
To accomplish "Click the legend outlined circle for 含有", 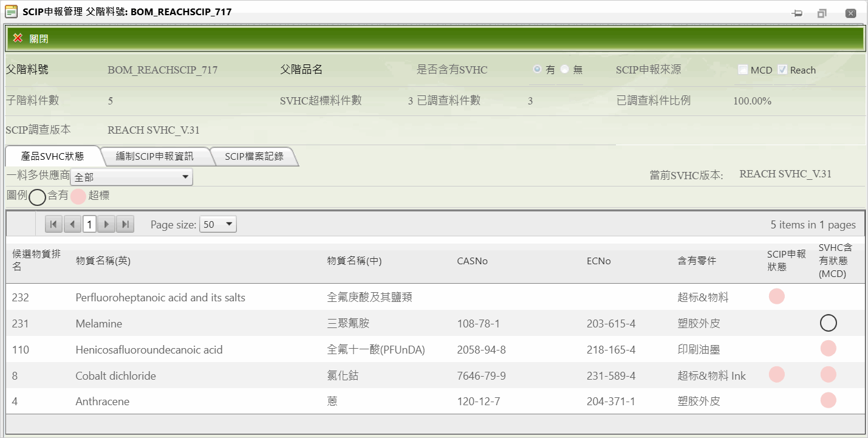I will pos(37,197).
